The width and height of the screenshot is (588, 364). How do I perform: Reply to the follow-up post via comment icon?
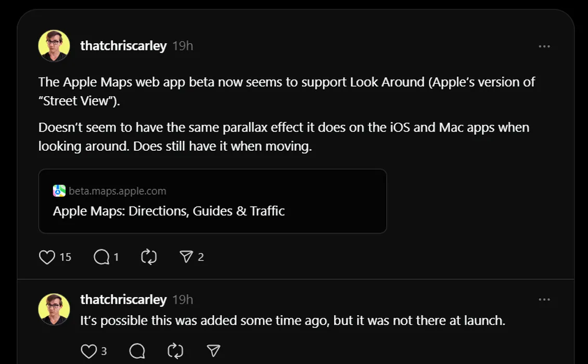137,351
